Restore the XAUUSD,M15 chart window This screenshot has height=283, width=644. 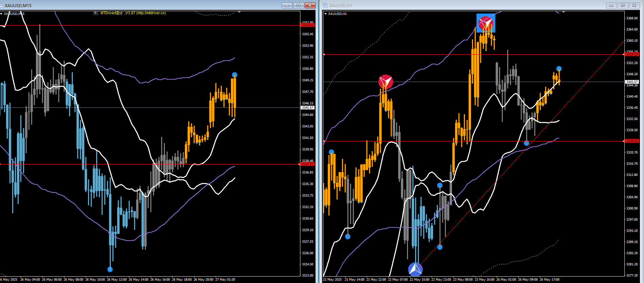(299, 5)
